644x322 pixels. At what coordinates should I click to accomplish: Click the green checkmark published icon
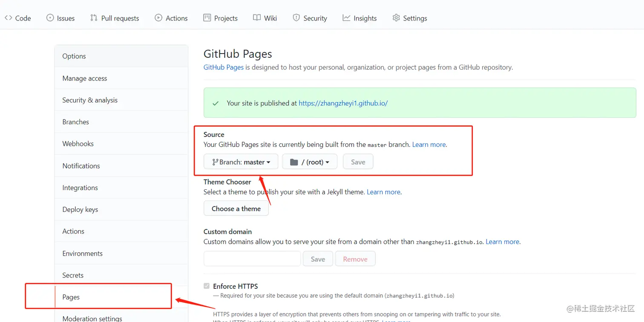(216, 103)
